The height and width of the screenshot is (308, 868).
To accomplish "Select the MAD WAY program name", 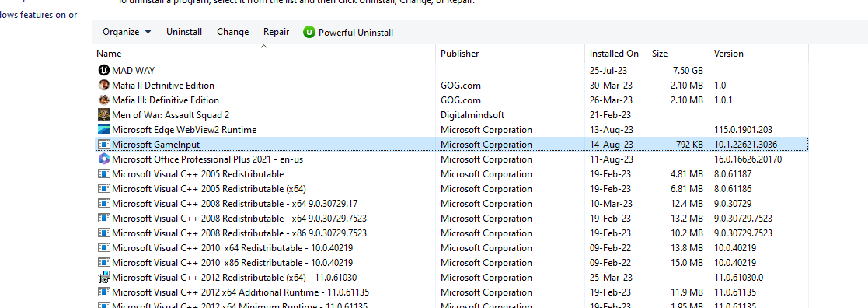I will [134, 70].
